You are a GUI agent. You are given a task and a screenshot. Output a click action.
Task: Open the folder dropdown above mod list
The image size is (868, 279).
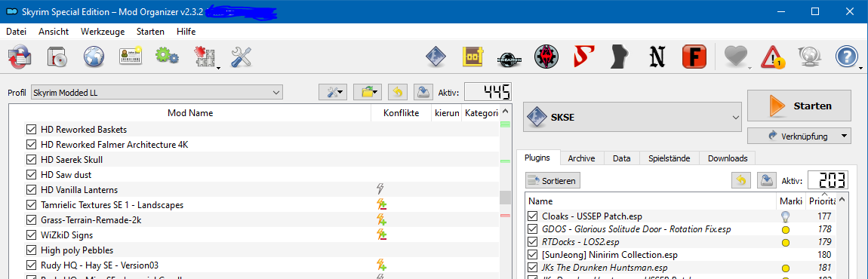coord(368,92)
